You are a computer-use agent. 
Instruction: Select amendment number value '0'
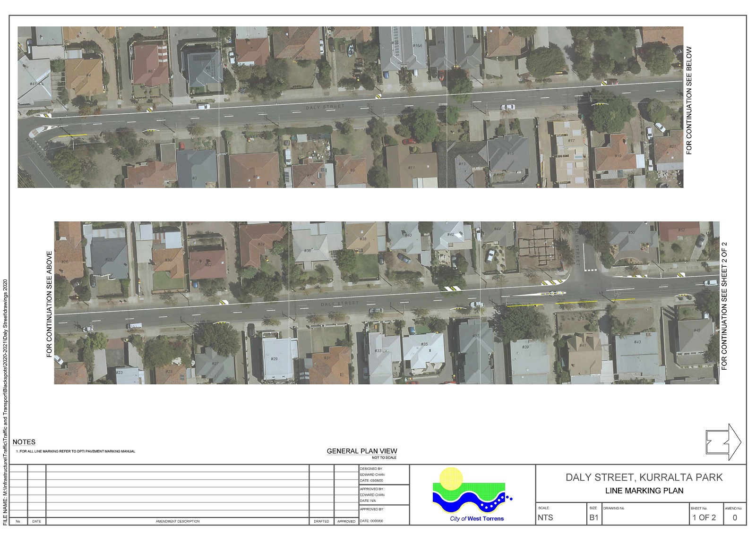tap(735, 517)
